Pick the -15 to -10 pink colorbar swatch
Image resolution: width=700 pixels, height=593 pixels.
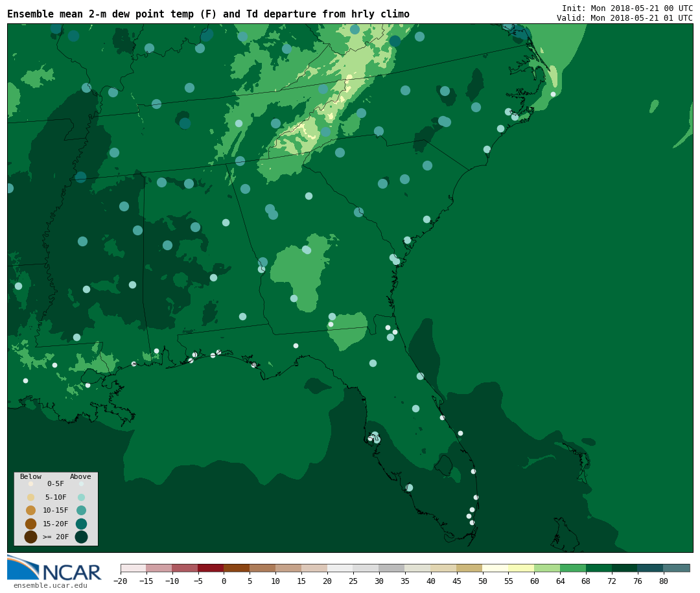(159, 568)
